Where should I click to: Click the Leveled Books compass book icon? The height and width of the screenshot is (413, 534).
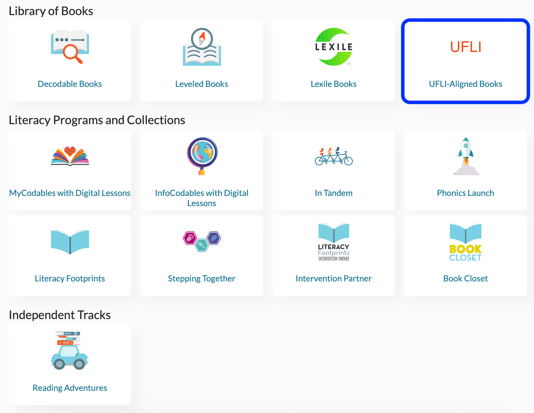coord(202,47)
